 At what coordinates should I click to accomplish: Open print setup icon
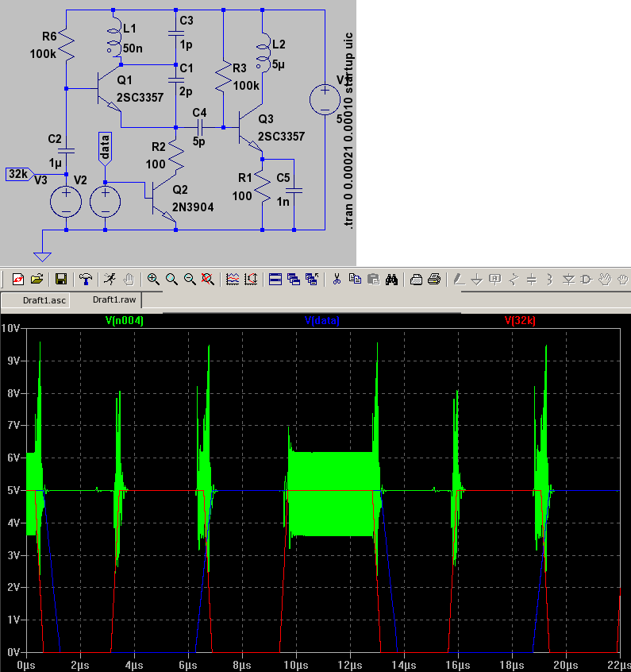pos(416,280)
